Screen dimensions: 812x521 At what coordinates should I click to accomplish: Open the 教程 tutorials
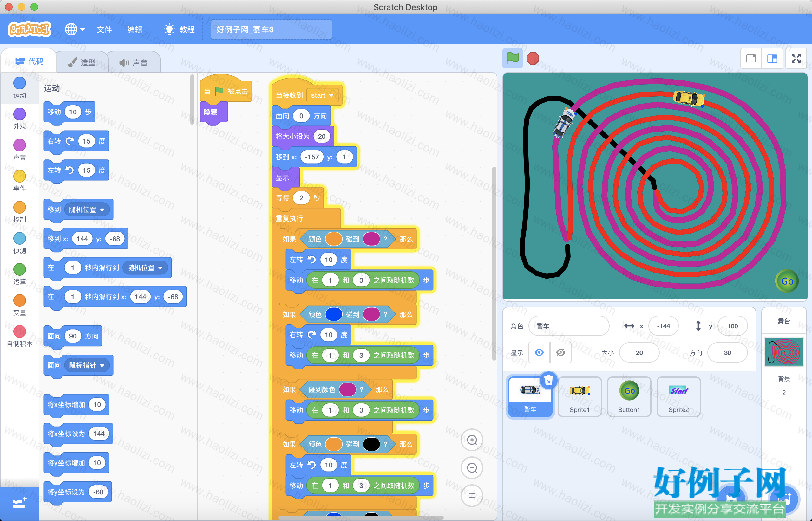[179, 29]
